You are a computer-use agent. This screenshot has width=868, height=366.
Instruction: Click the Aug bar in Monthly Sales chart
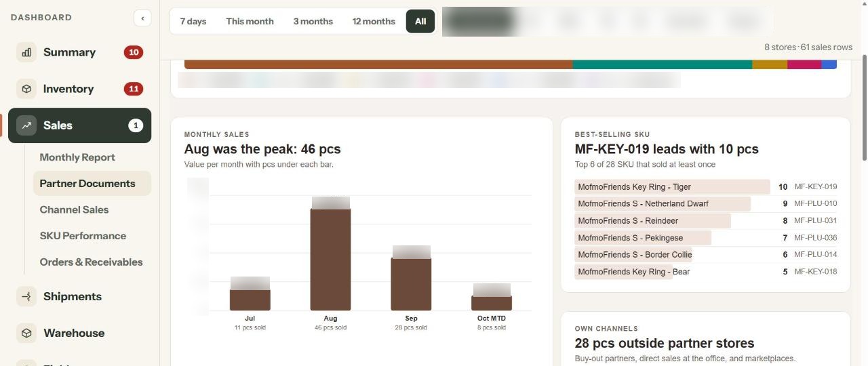[x=331, y=260]
